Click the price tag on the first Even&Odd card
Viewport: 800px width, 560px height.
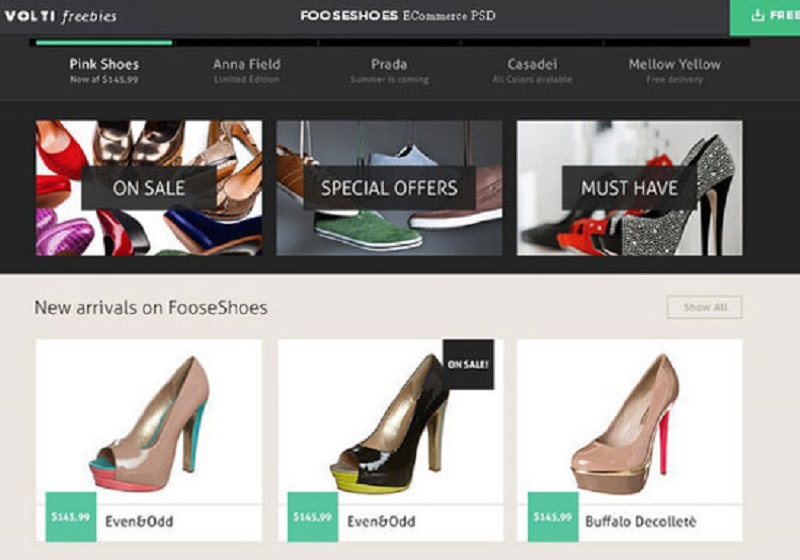click(71, 517)
